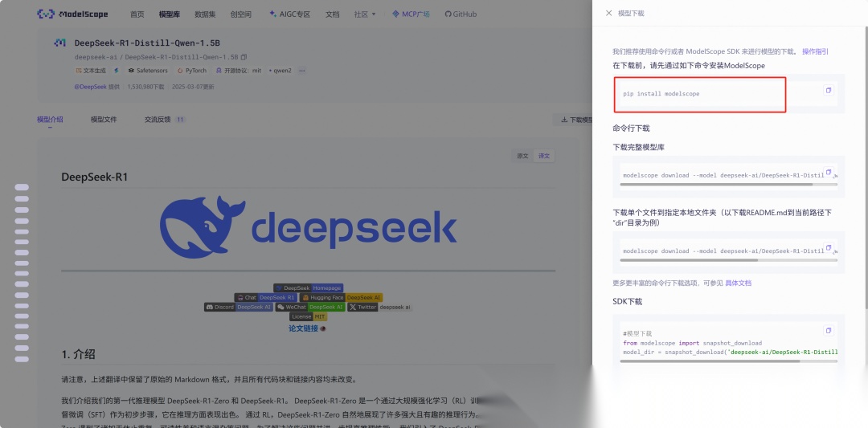Image resolution: width=868 pixels, height=428 pixels.
Task: Click the lightning bolt tag icon
Action: (117, 71)
